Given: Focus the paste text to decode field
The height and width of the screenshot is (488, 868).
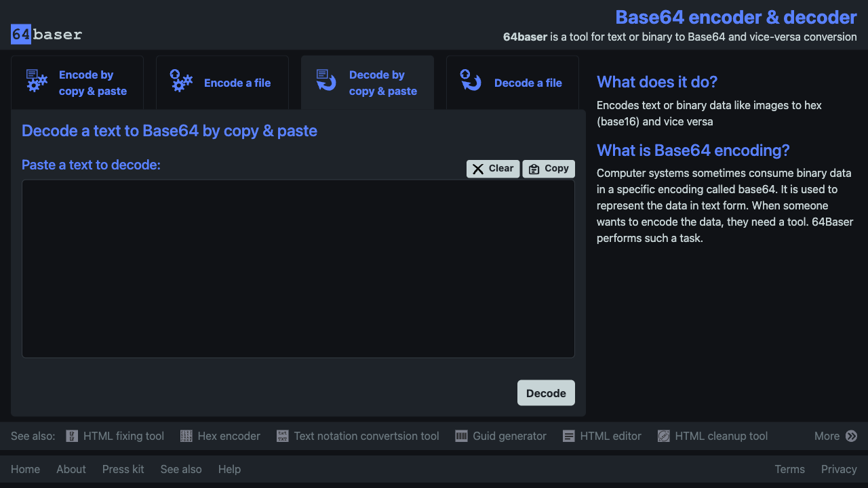Looking at the screenshot, I should pyautogui.click(x=298, y=268).
